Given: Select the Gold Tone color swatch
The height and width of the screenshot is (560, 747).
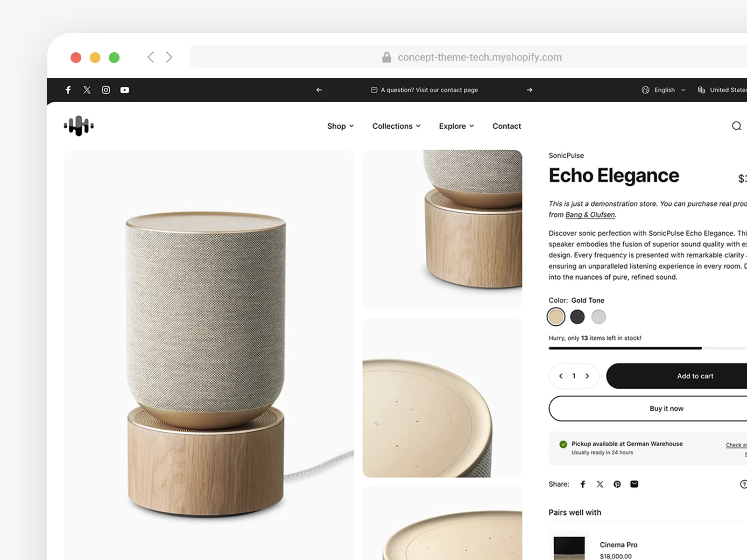Looking at the screenshot, I should [556, 317].
